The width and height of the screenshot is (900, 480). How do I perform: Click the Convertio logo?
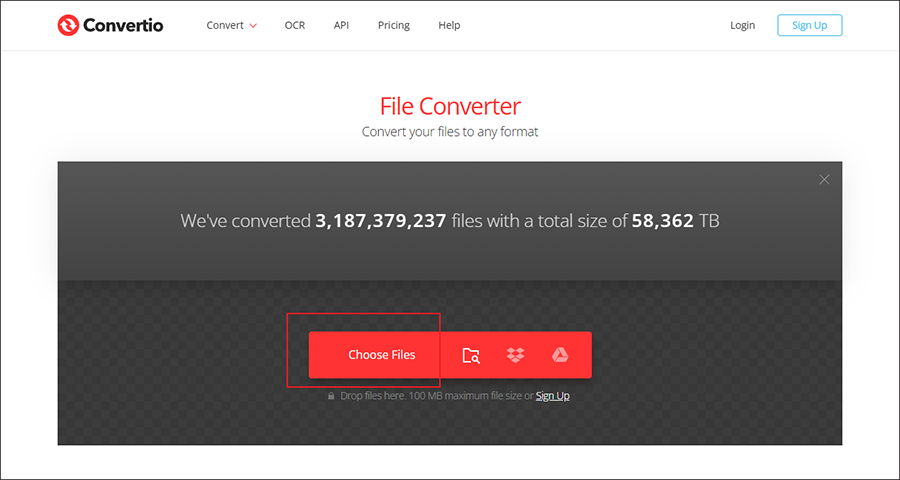tap(110, 25)
